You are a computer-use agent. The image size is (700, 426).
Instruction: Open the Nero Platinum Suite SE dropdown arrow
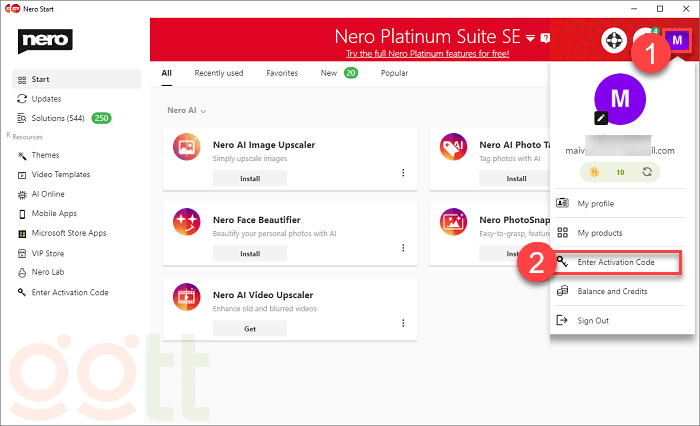click(x=529, y=38)
